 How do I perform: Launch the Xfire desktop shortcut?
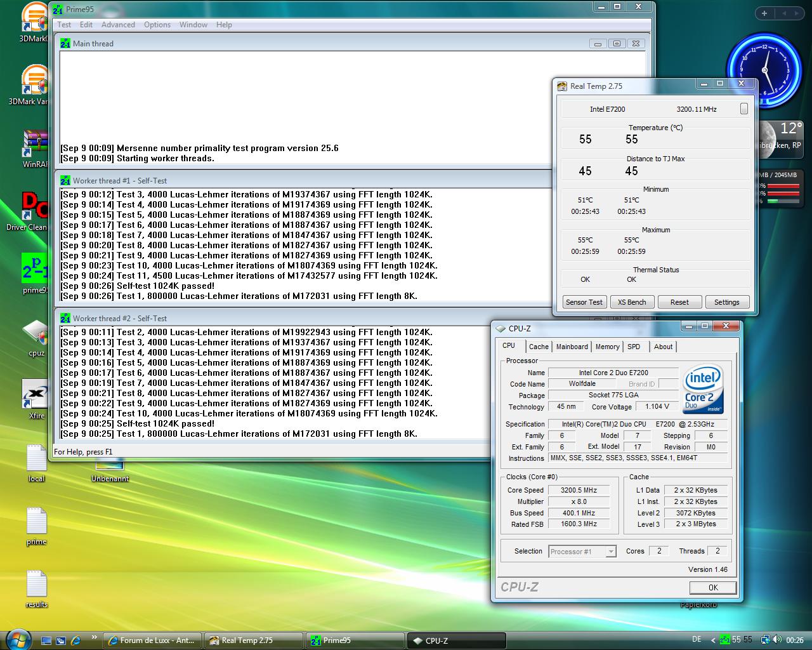[36, 399]
